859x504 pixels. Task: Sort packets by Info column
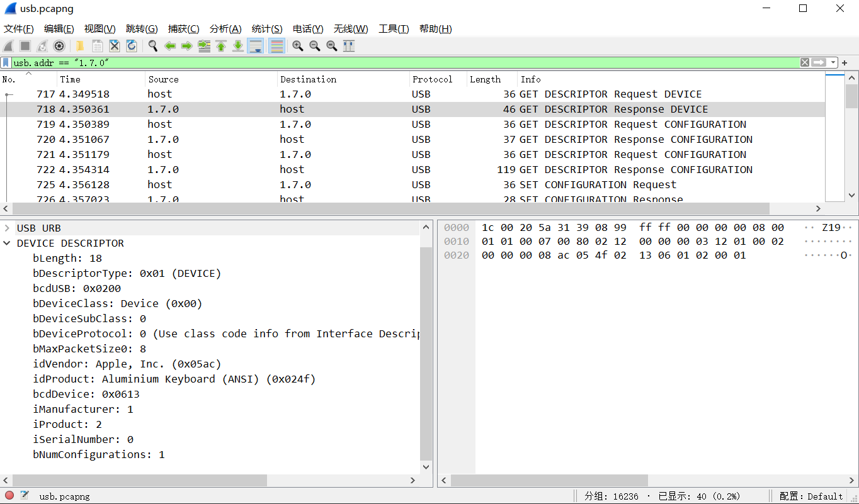point(671,79)
